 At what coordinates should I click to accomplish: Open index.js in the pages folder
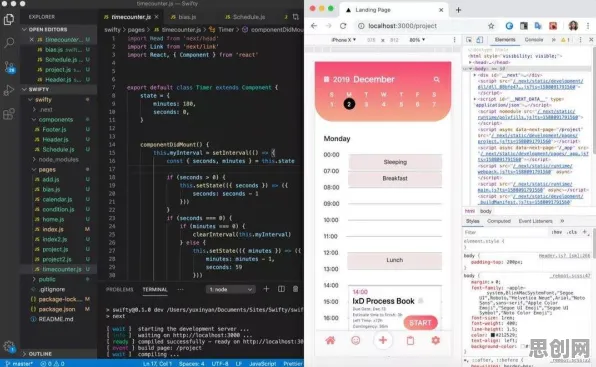tap(53, 229)
